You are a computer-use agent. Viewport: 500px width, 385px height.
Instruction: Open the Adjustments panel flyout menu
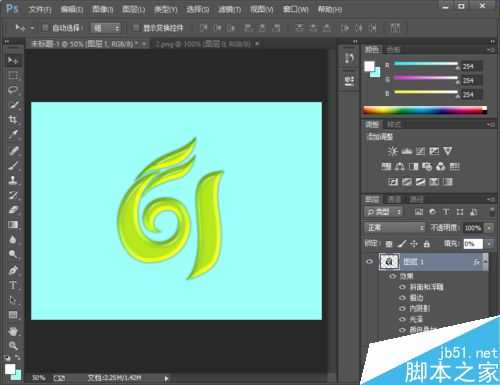point(490,125)
